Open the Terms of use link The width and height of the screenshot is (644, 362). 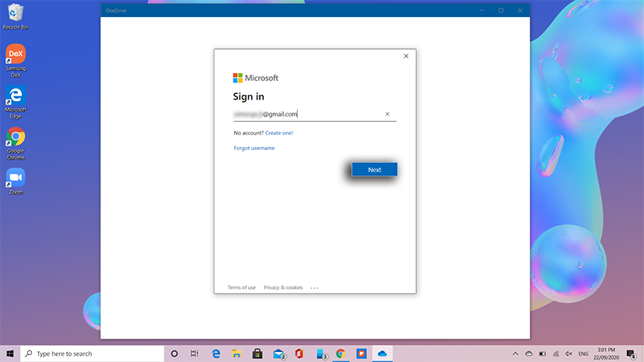click(241, 287)
